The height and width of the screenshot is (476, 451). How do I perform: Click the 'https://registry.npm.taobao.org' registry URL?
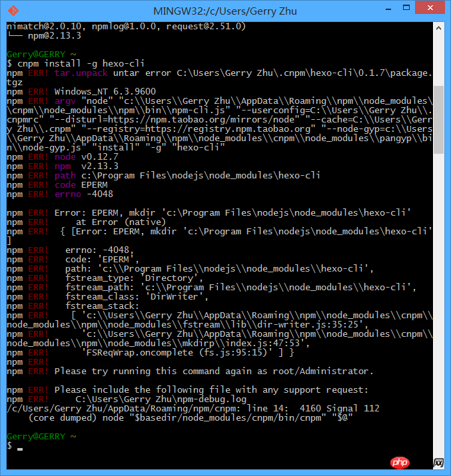point(228,129)
